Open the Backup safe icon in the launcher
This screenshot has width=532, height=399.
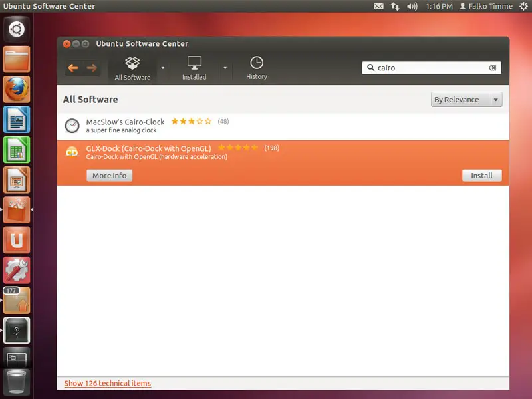(16, 331)
